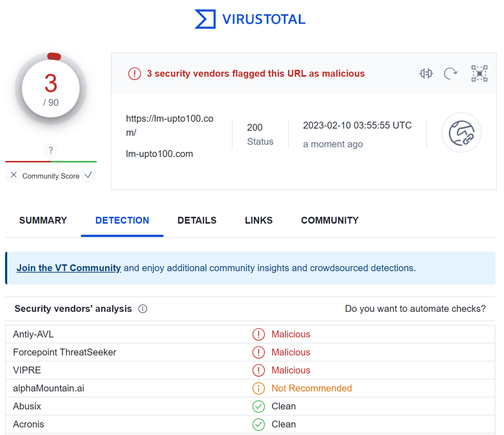504x435 pixels.
Task: Click the Security vendors' analysis heading
Action: click(x=73, y=309)
